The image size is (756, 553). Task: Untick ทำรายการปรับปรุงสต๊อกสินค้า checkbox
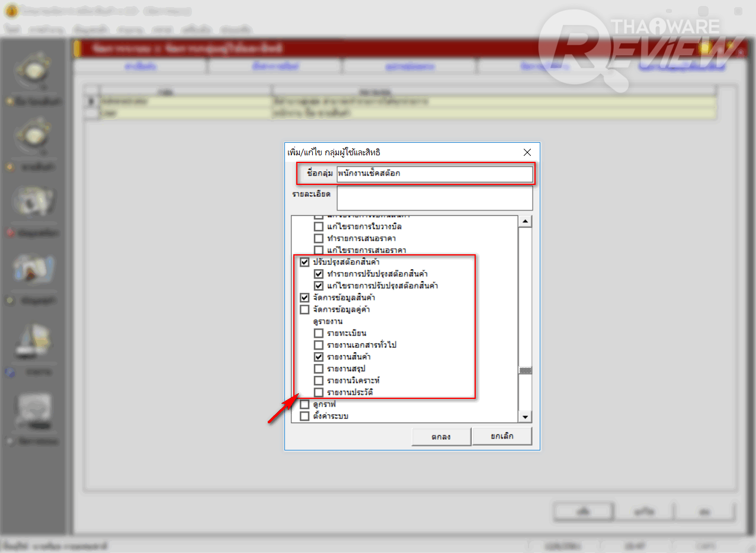click(x=319, y=274)
